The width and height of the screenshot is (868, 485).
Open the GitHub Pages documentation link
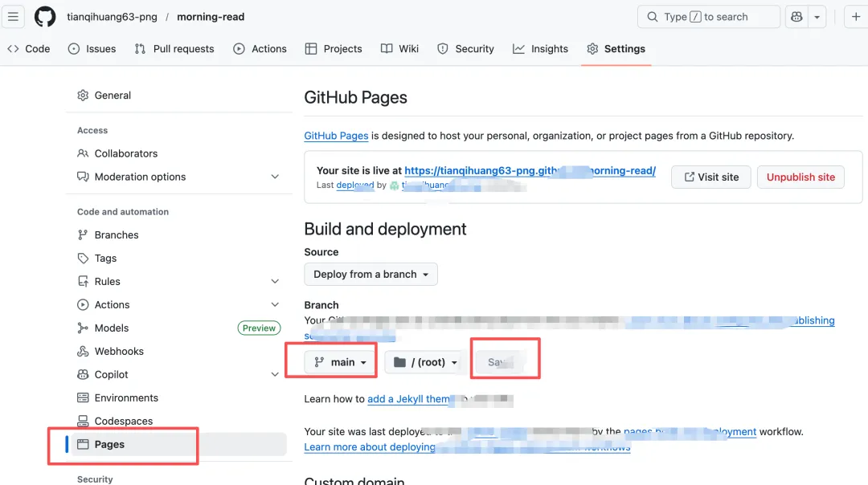click(x=336, y=136)
